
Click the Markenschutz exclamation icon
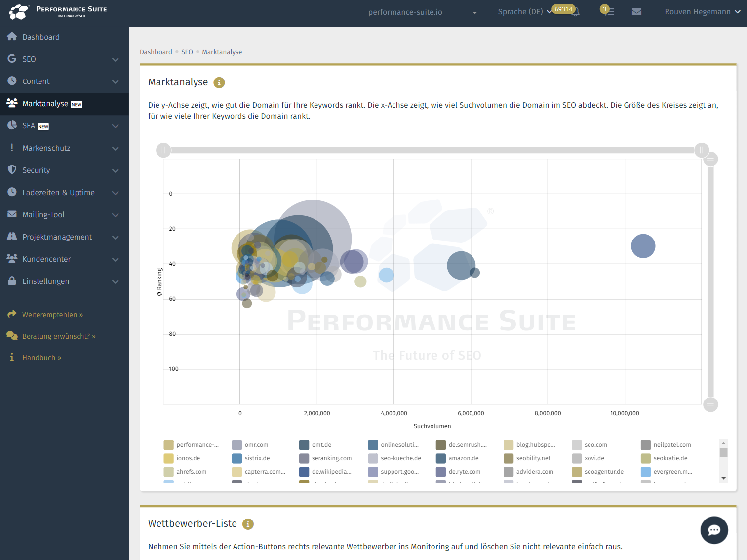pyautogui.click(x=12, y=147)
